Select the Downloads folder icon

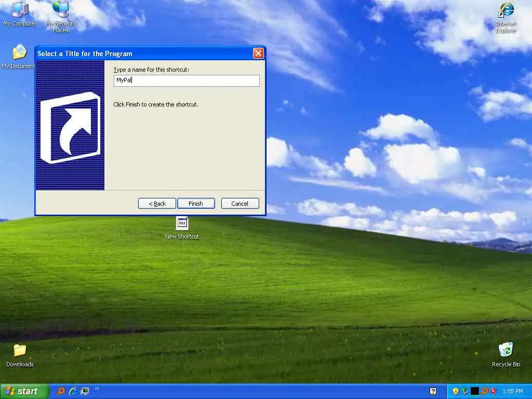[x=20, y=355]
